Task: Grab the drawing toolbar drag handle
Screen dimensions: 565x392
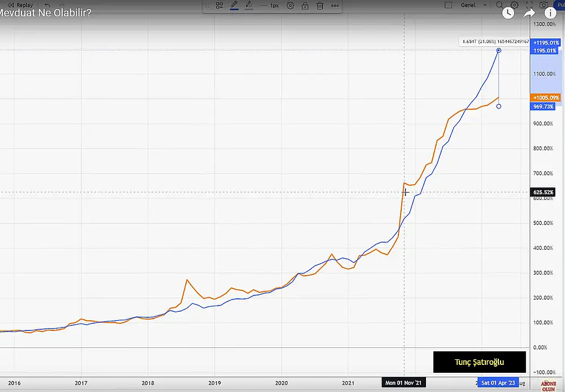Action: [x=207, y=6]
